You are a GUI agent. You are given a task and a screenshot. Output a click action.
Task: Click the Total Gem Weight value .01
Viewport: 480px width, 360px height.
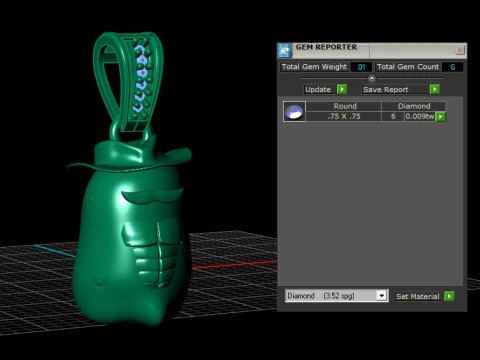[x=361, y=67]
